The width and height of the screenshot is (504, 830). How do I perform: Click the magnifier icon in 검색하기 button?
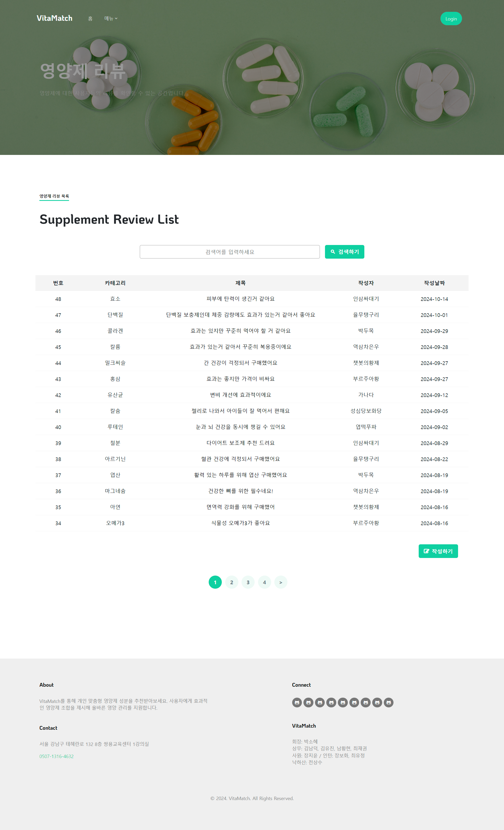(x=333, y=252)
